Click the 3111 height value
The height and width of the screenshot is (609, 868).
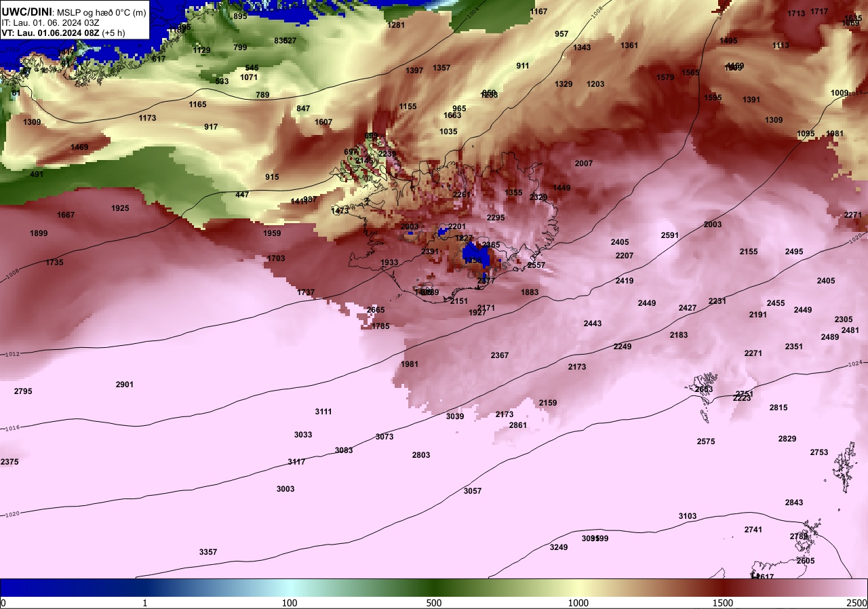coord(323,412)
